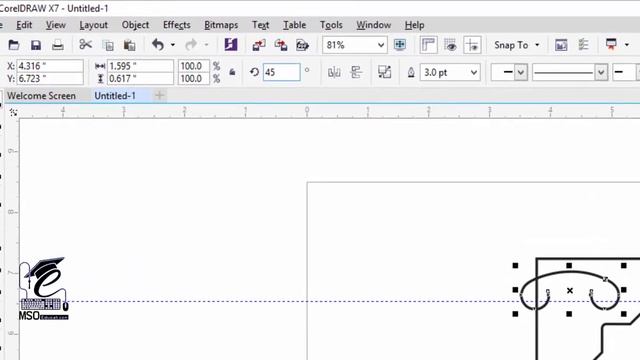Open the Table menu
Screen dimensions: 640x360
coord(294,25)
